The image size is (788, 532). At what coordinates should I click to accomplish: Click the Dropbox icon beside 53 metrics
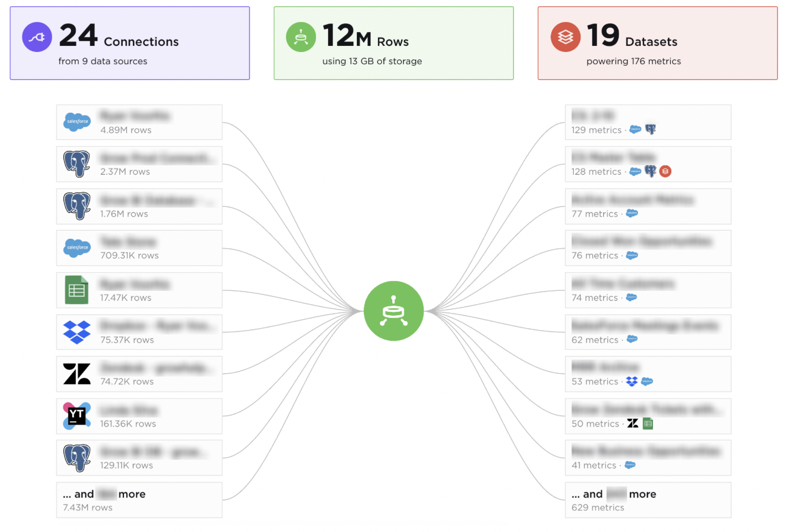pos(631,382)
